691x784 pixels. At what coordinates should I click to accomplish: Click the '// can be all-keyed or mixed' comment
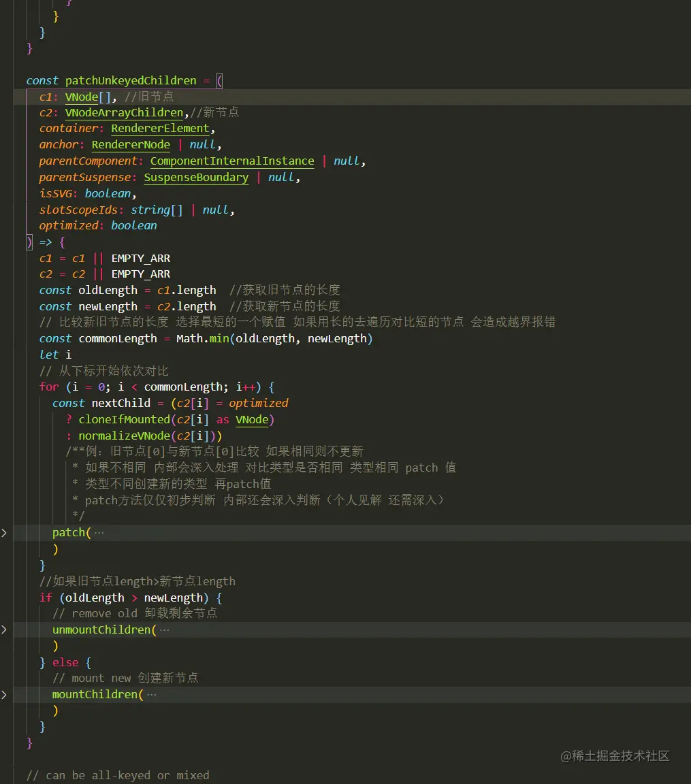[x=118, y=776]
